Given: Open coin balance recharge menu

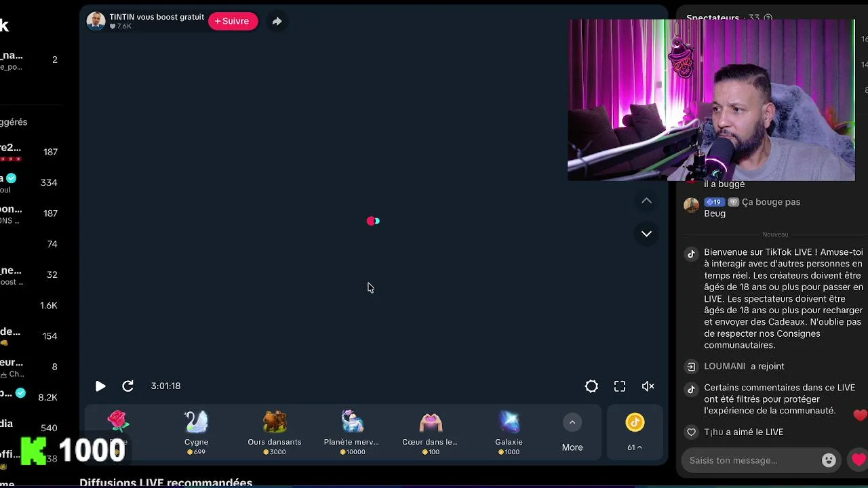Looking at the screenshot, I should [635, 432].
